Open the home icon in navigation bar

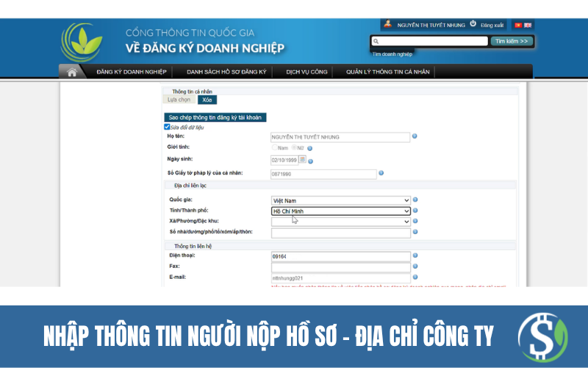click(72, 71)
